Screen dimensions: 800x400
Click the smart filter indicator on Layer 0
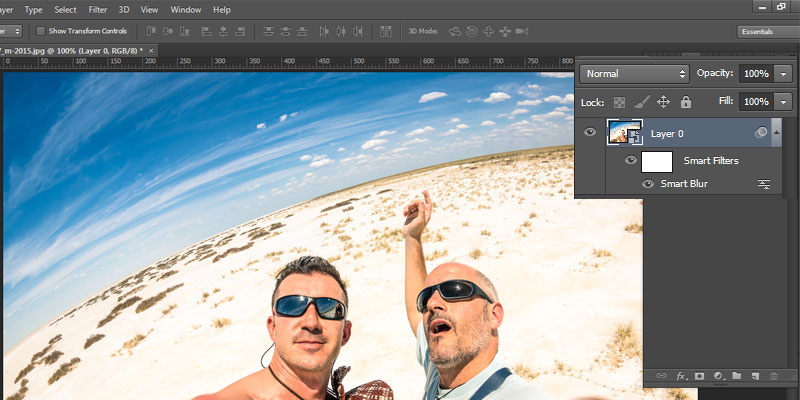(761, 133)
